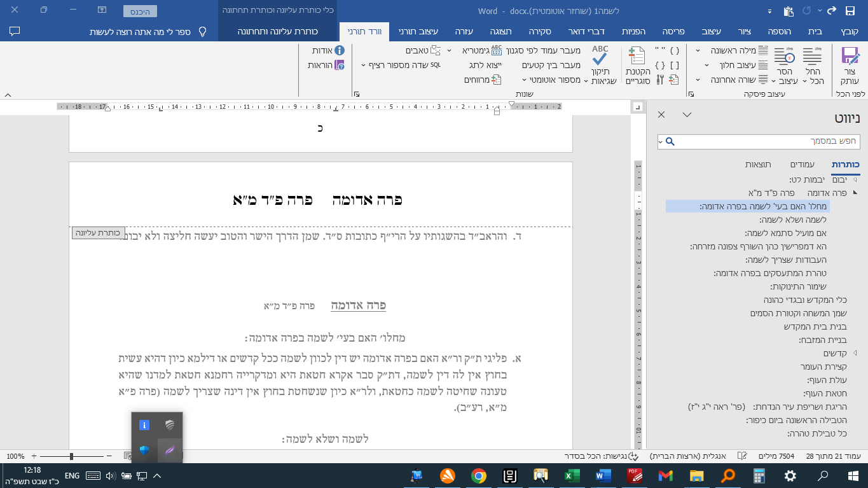This screenshot has height=488, width=868.
Task: Click the גימטריא 123 icon
Action: [x=497, y=50]
